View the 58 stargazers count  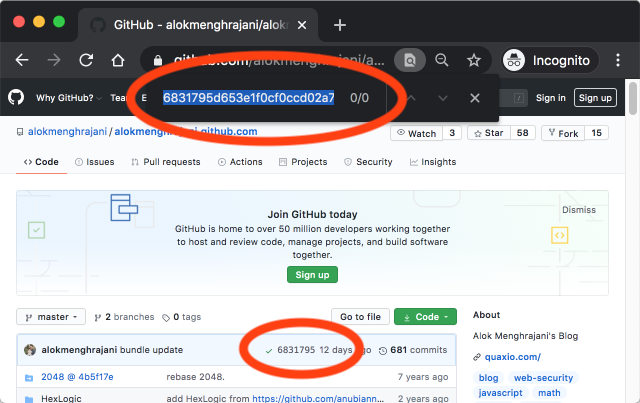point(522,133)
